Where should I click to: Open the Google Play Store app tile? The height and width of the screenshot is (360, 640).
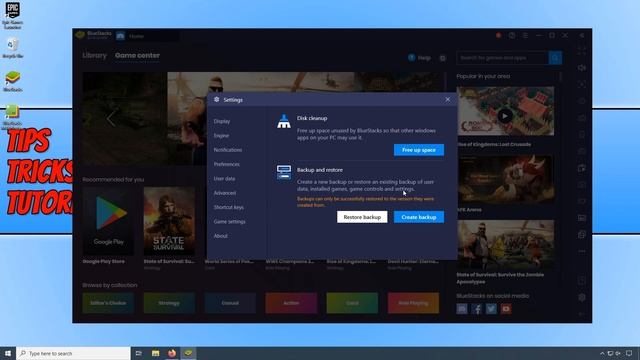coord(108,221)
